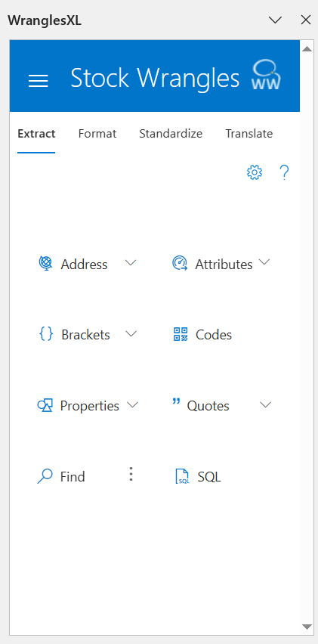This screenshot has width=318, height=644.
Task: Open help with the question mark
Action: click(x=284, y=172)
